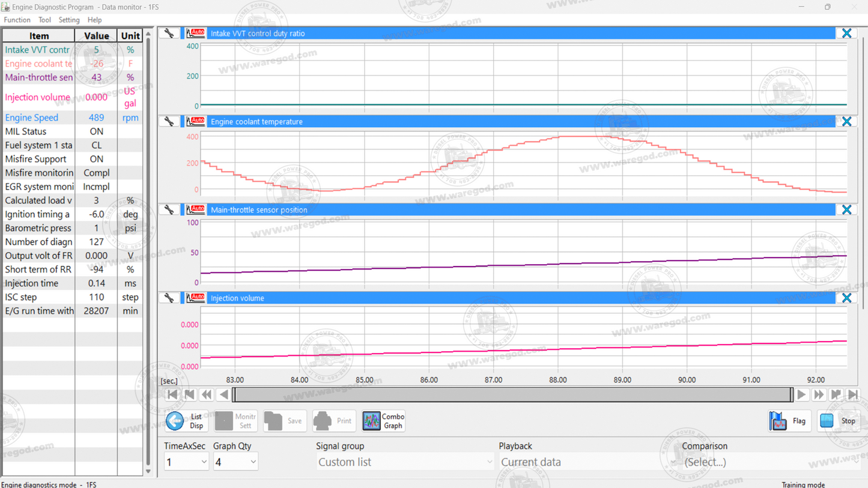Screen dimensions: 868x488
Task: Click the Auto toggle on Main-throttle sensor graph
Action: [195, 209]
